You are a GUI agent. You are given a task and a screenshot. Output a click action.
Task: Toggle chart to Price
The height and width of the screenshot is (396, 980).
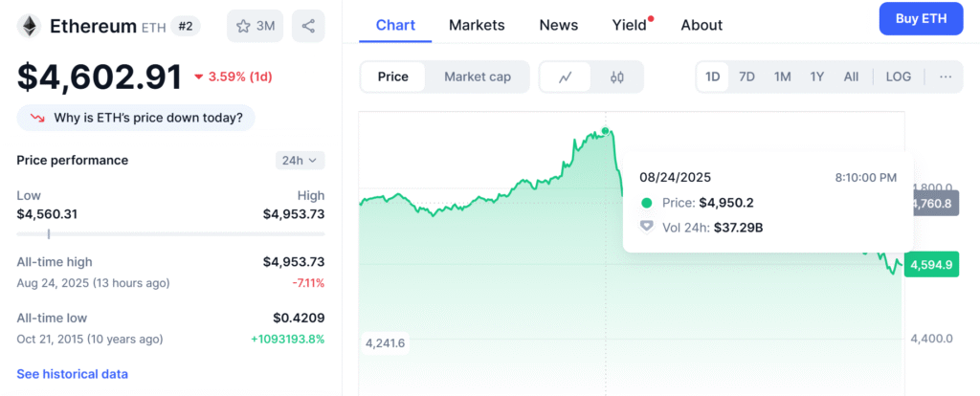pos(393,77)
